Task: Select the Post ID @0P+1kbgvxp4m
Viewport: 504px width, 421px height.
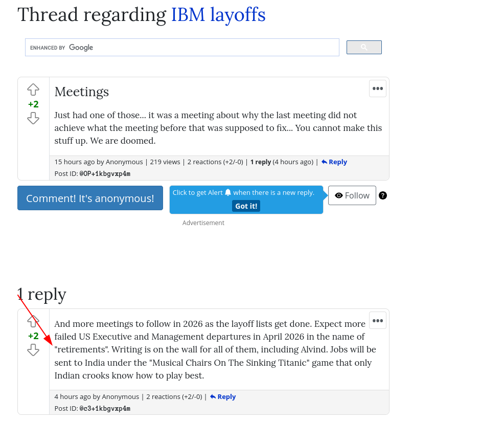Action: [105, 173]
